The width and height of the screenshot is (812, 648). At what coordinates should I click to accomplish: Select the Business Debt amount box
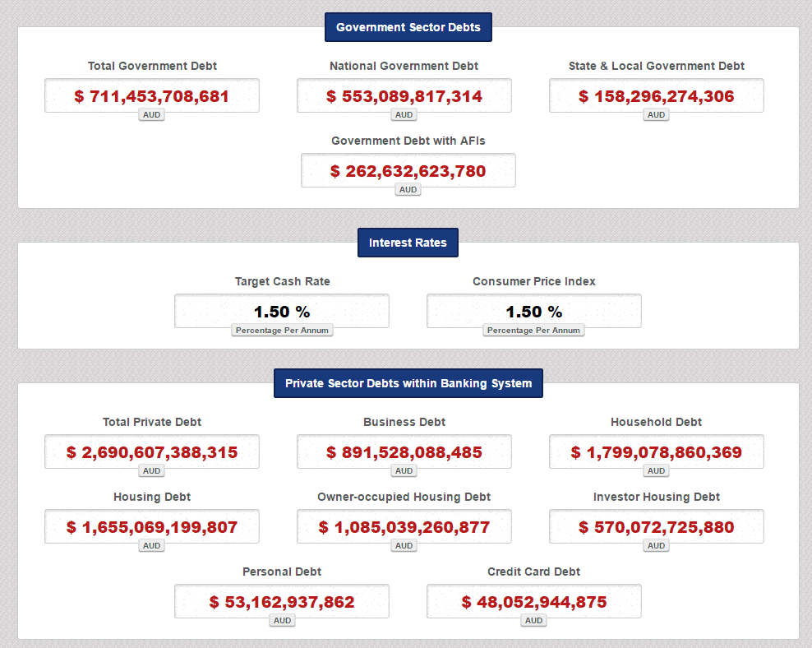404,452
